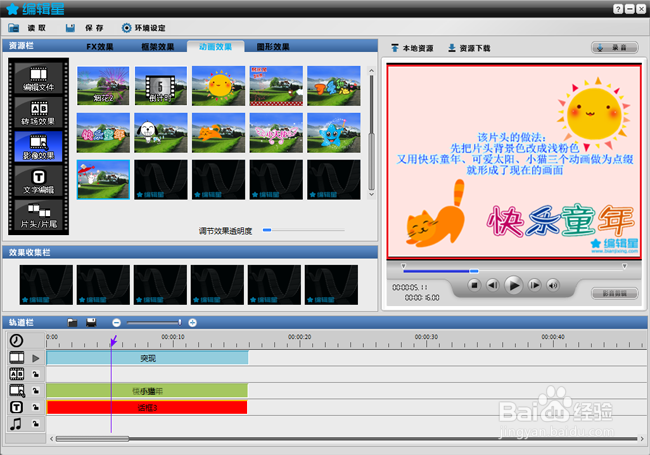Viewport: 650px width, 455px height.
Task: Adjust the 调节效果透明度 opacity slider
Action: point(303,230)
